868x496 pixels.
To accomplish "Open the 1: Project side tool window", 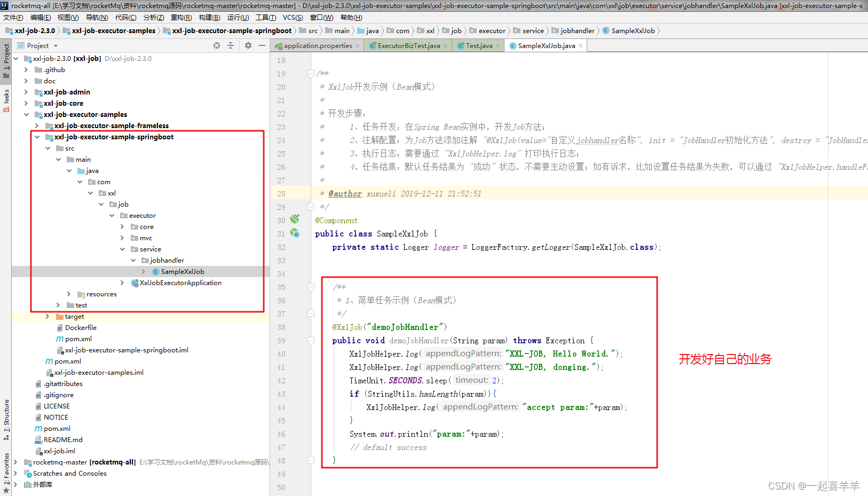I will tap(6, 60).
